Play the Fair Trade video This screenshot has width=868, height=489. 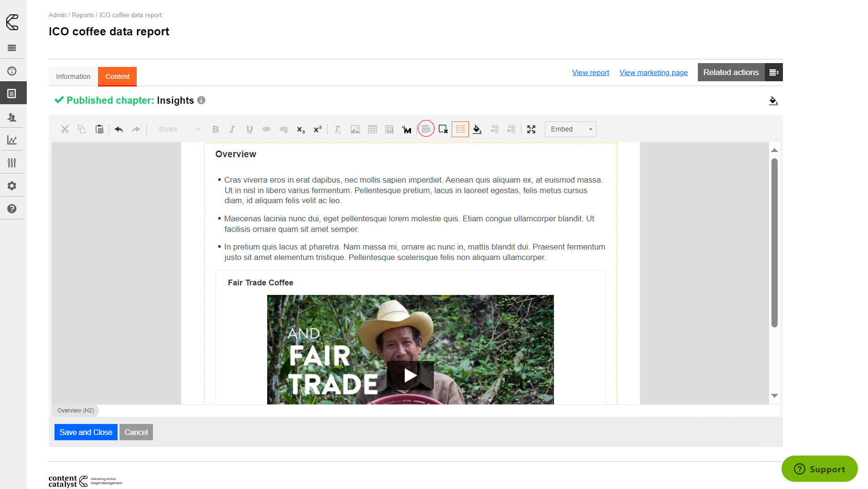pos(410,375)
